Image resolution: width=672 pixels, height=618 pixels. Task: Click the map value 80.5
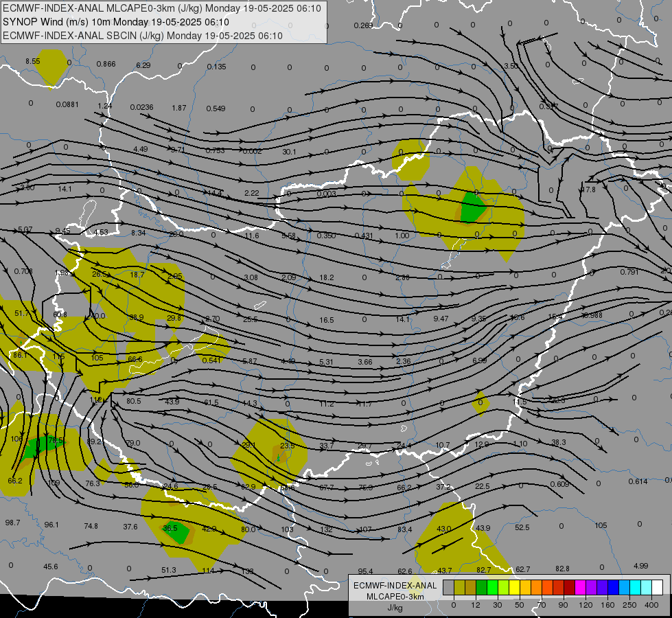click(x=134, y=401)
